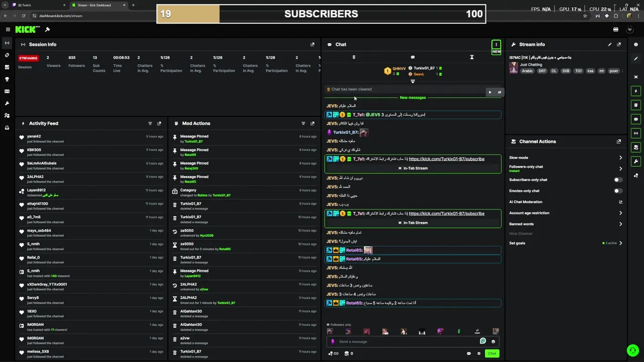Click the Arabic tag in Stream info
The width and height of the screenshot is (644, 362).
[527, 71]
